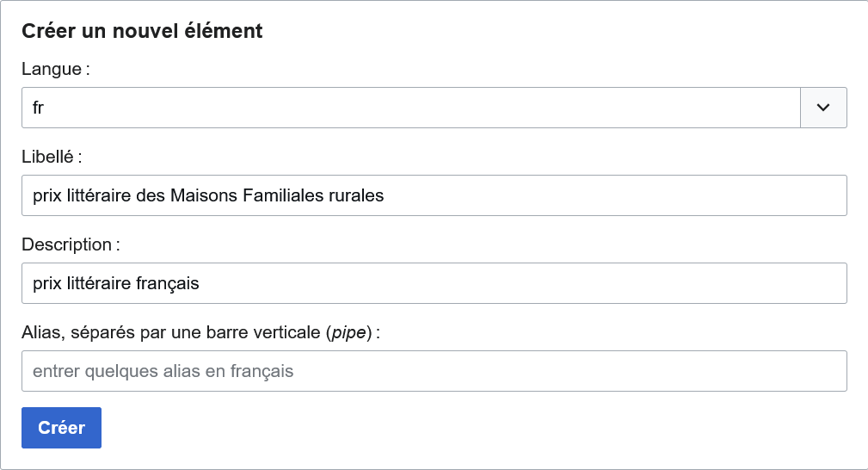Click the "fr" value in the Langue combo box
This screenshot has width=868, height=470.
39,108
